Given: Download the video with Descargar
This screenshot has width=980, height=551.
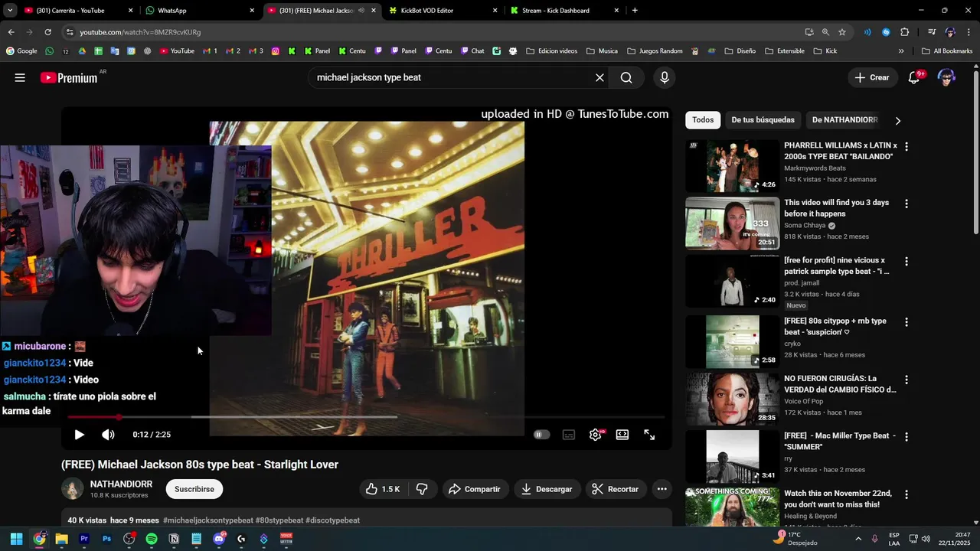Looking at the screenshot, I should click(x=547, y=489).
